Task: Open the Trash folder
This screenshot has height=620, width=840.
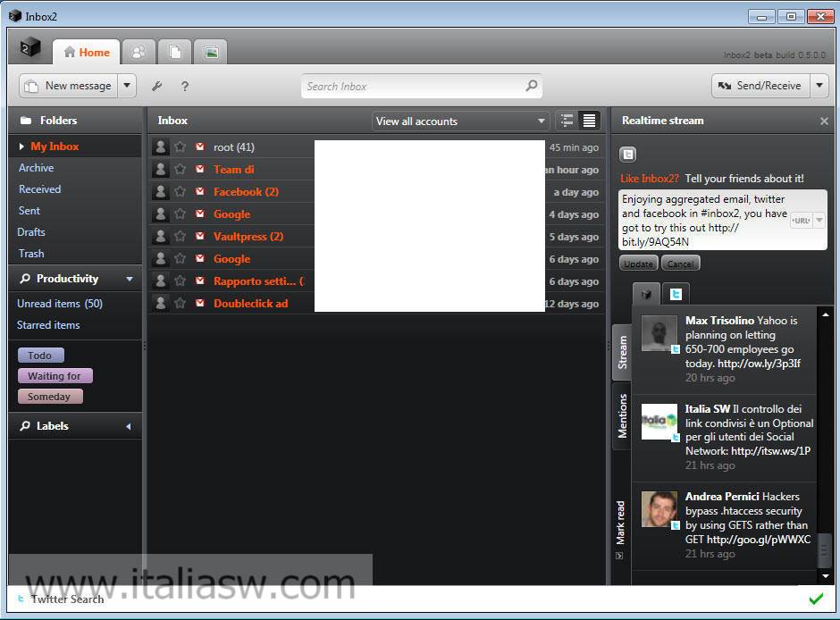Action: (31, 253)
